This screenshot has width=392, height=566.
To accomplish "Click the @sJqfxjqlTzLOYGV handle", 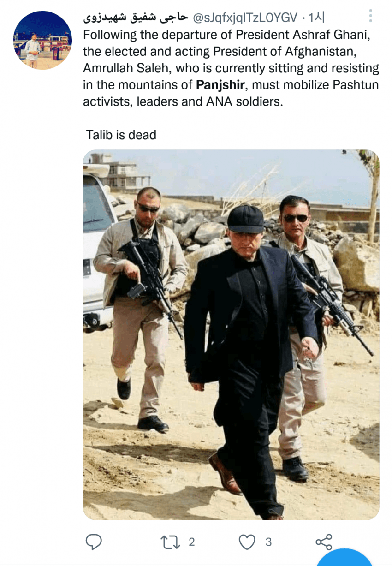I will (x=244, y=18).
